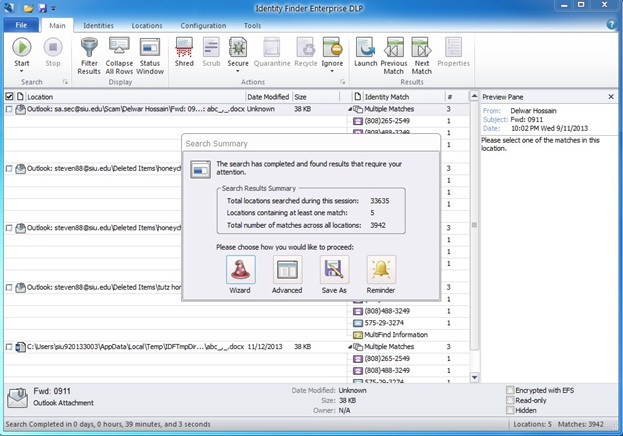Switch to the Locations tab
The height and width of the screenshot is (436, 623).
[x=147, y=25]
